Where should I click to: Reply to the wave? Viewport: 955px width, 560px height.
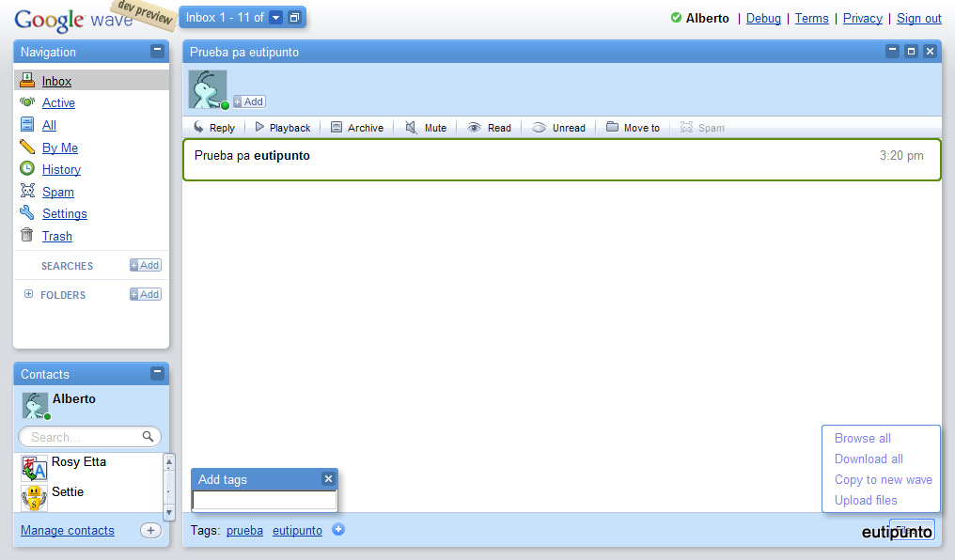coord(213,128)
